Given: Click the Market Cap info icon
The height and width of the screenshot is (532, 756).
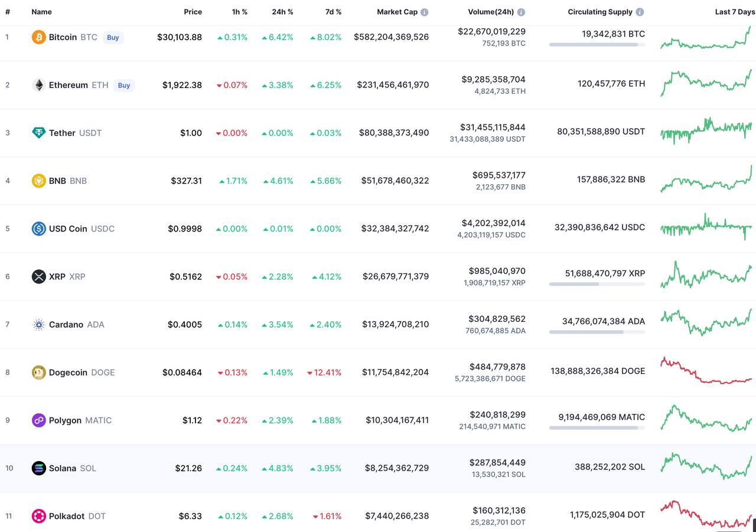Looking at the screenshot, I should point(425,12).
